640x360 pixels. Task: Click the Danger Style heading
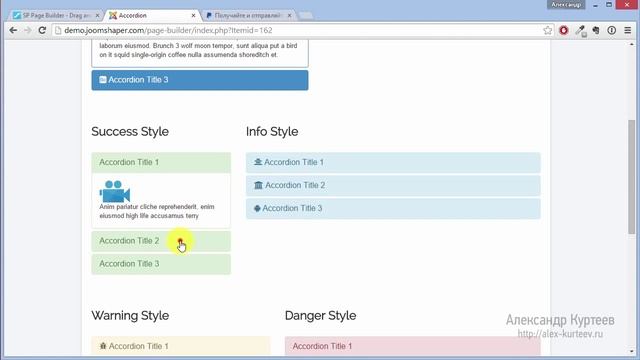click(x=320, y=316)
